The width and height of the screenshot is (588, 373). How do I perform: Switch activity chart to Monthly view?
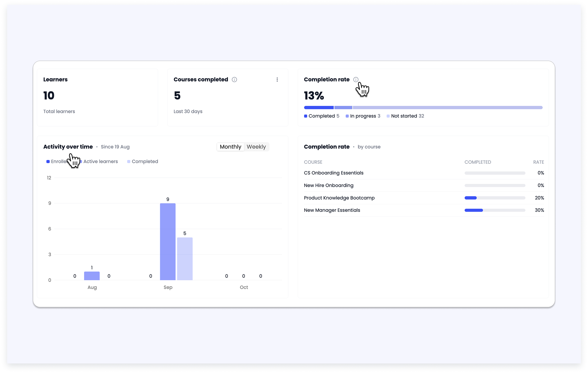230,147
